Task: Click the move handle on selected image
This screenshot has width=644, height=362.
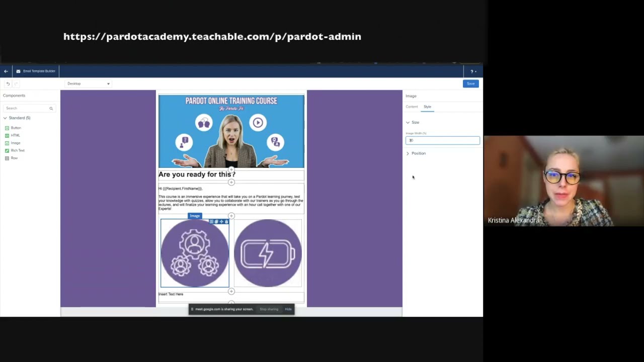Action: [x=221, y=222]
